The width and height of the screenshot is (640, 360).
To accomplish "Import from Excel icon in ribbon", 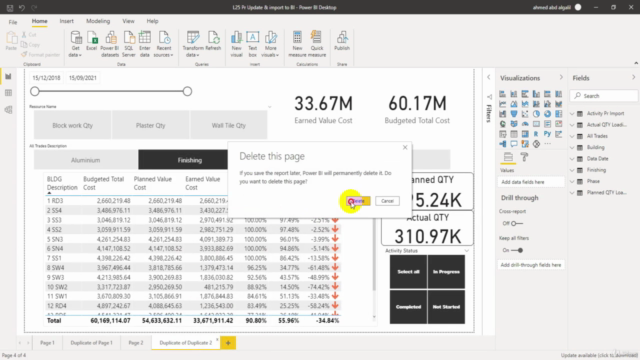I will coord(92,41).
